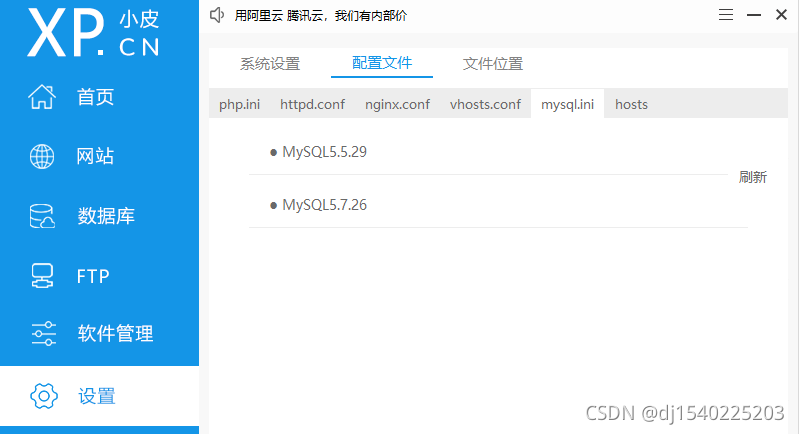Screen dimensions: 799x434
Task: Select the httpd.conf sub-tab
Action: (x=312, y=104)
